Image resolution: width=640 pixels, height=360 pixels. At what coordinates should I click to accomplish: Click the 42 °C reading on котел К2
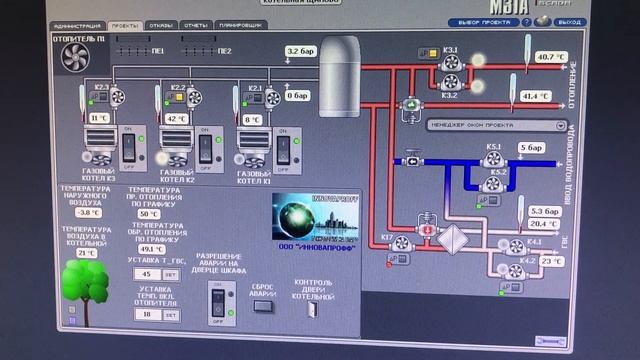point(176,119)
